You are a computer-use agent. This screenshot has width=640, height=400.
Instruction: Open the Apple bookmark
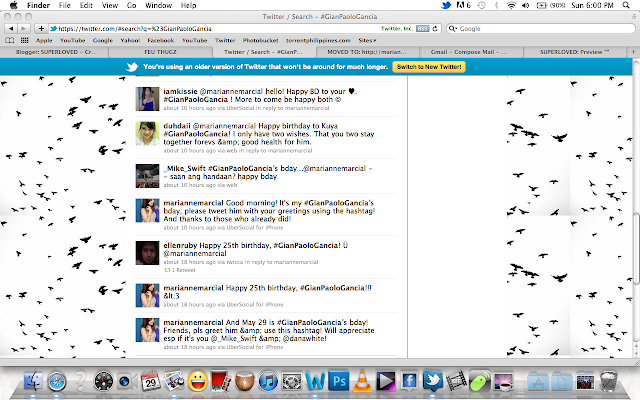pyautogui.click(x=44, y=40)
